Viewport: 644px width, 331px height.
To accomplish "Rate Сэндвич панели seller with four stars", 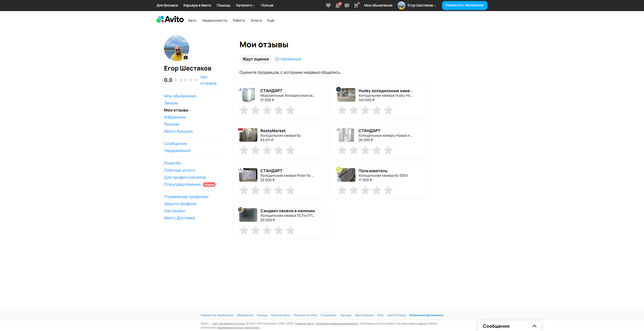I will (279, 230).
